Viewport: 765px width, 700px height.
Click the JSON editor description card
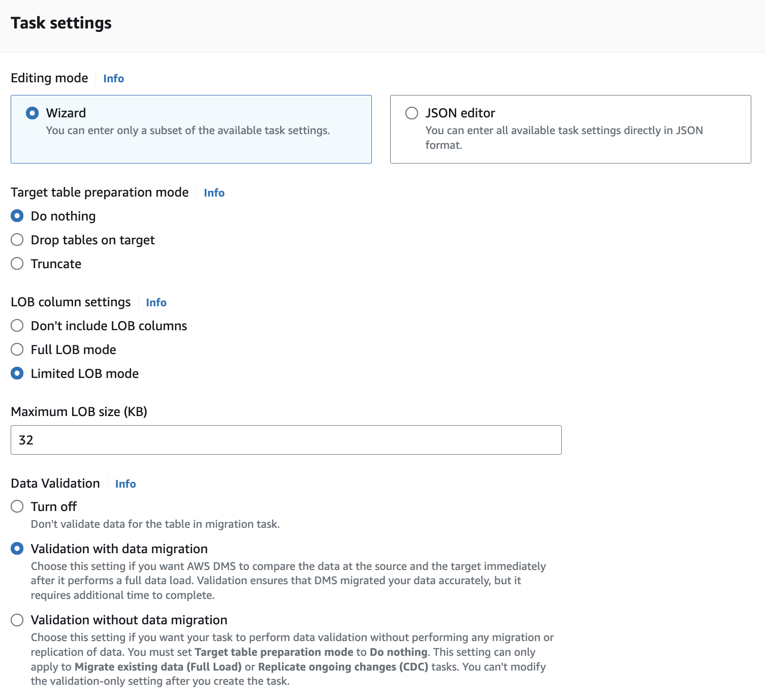(569, 129)
